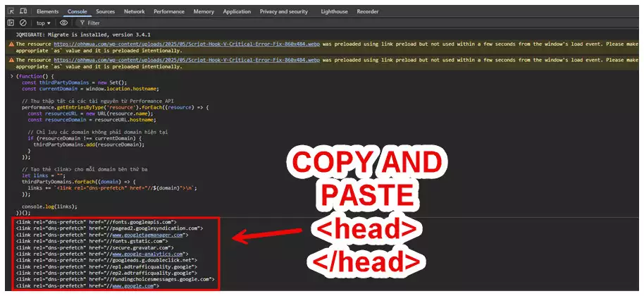Click the 'const currentDomain = window.location.hostname' line

click(90, 89)
